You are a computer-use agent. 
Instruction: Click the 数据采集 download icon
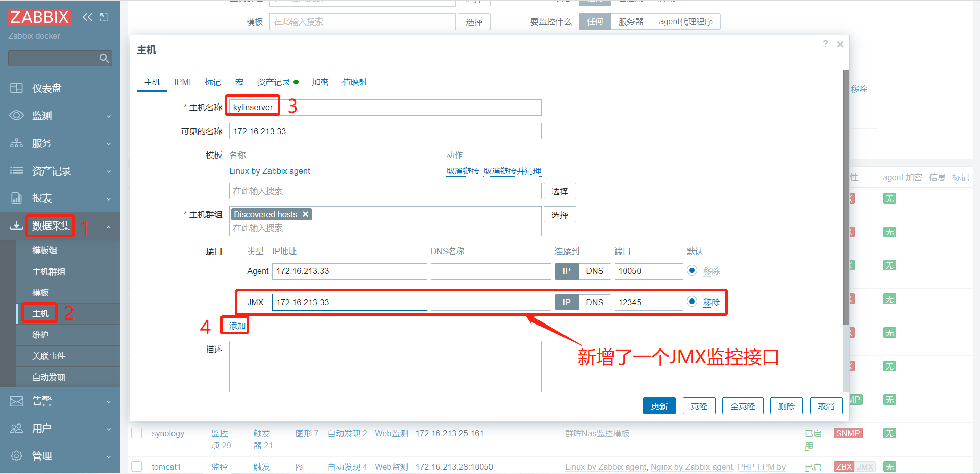(x=16, y=225)
